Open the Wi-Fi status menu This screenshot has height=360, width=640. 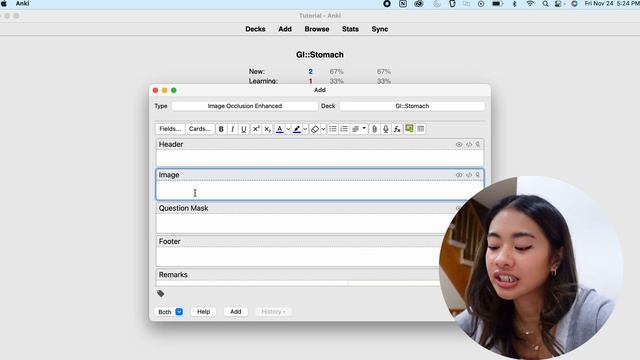pos(530,4)
